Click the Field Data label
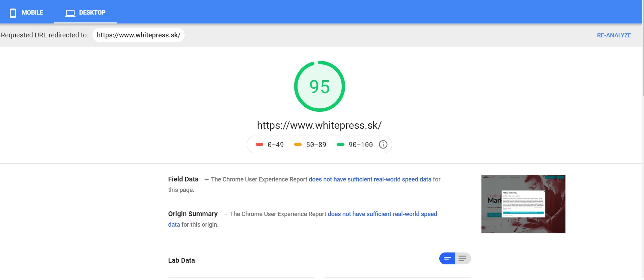Viewport: 644px width, 280px height. pos(183,179)
